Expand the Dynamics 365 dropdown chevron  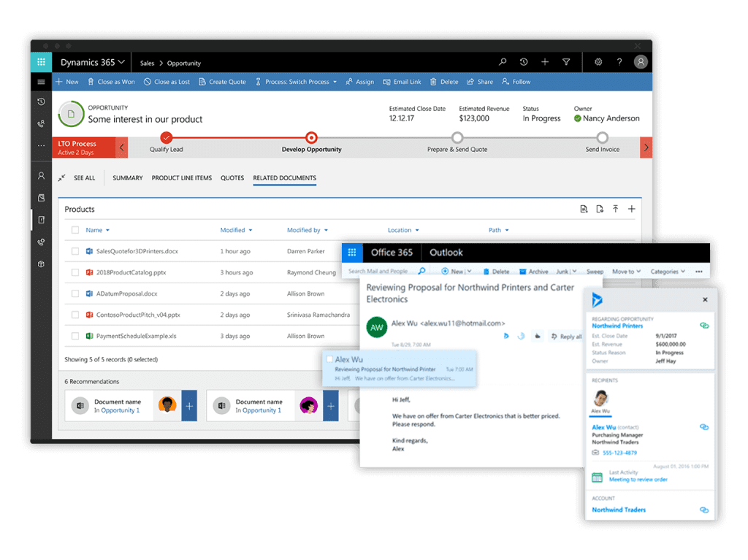pyautogui.click(x=122, y=62)
